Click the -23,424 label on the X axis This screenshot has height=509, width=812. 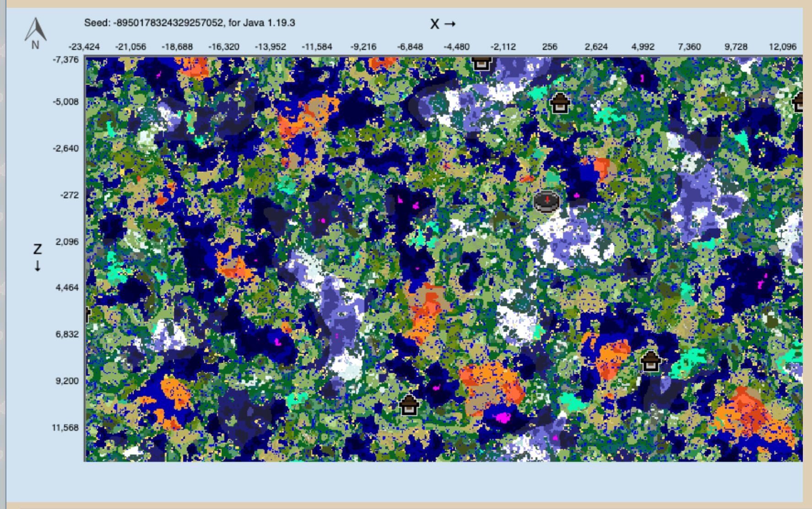click(x=84, y=47)
